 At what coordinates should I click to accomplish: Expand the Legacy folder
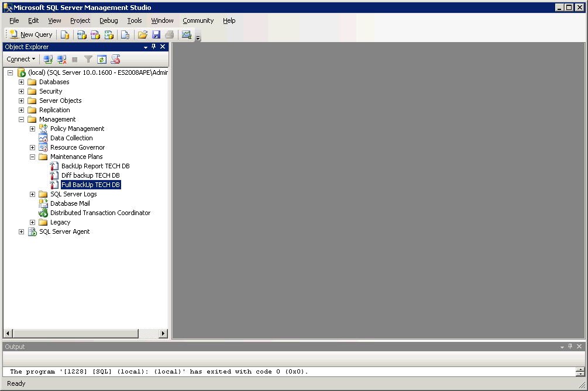click(x=33, y=223)
